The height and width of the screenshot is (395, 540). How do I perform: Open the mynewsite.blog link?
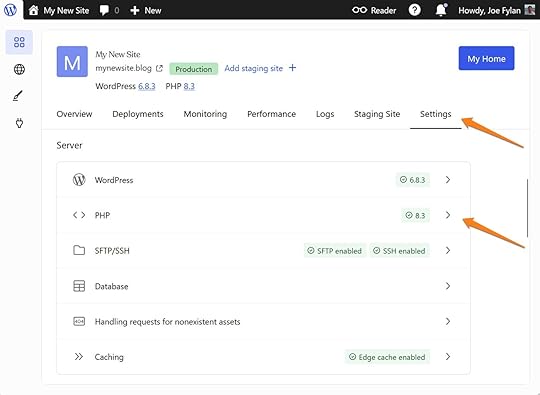tap(123, 68)
